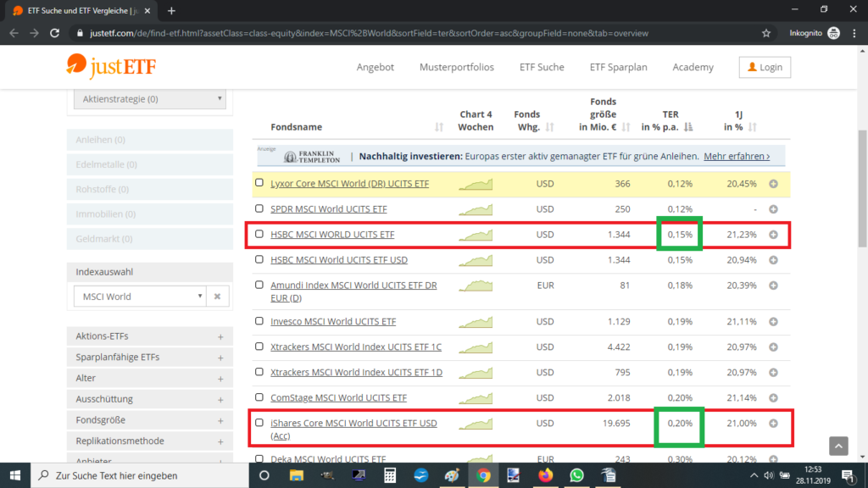
Task: Add Lyxor Core MSCI World with plus icon
Action: (x=773, y=184)
